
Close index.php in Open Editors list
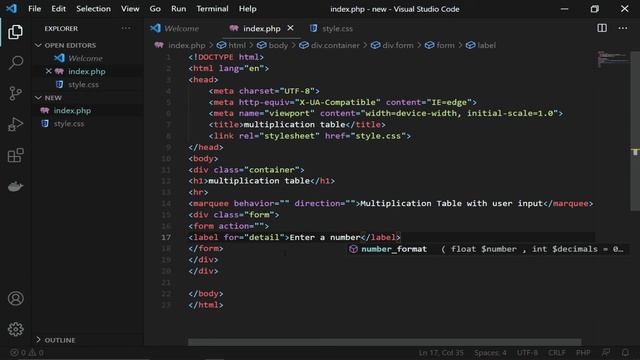(48, 71)
